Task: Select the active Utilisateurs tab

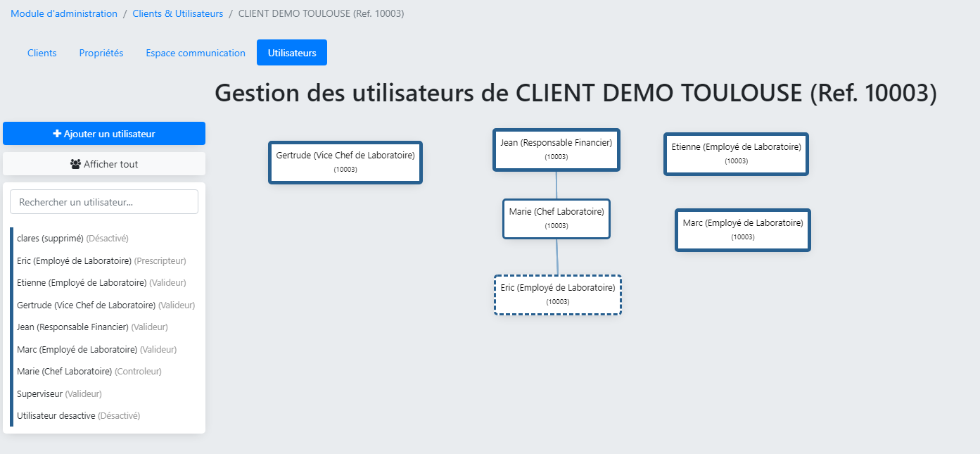Action: [292, 53]
